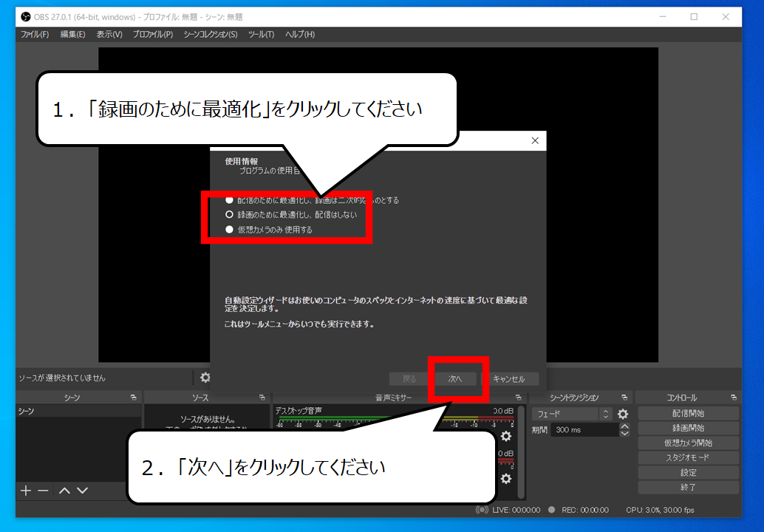Open the gear for the lower mixer channel
The height and width of the screenshot is (532, 764).
pyautogui.click(x=506, y=479)
